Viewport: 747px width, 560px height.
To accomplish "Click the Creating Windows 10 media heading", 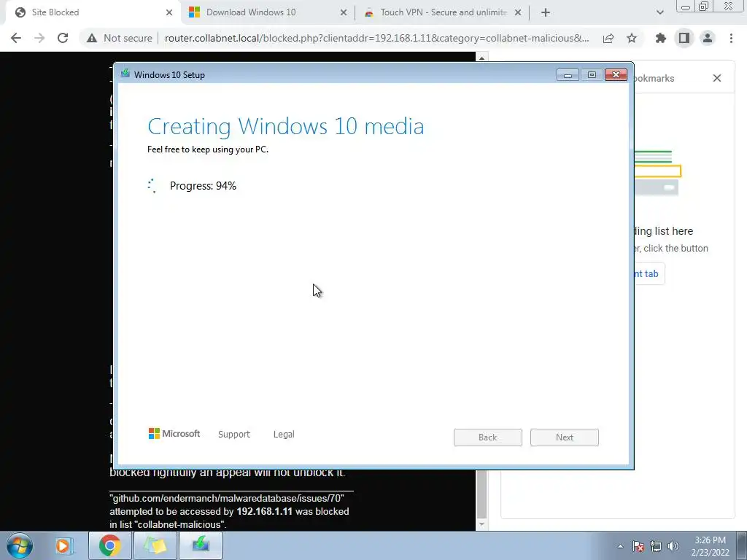I will pos(285,126).
